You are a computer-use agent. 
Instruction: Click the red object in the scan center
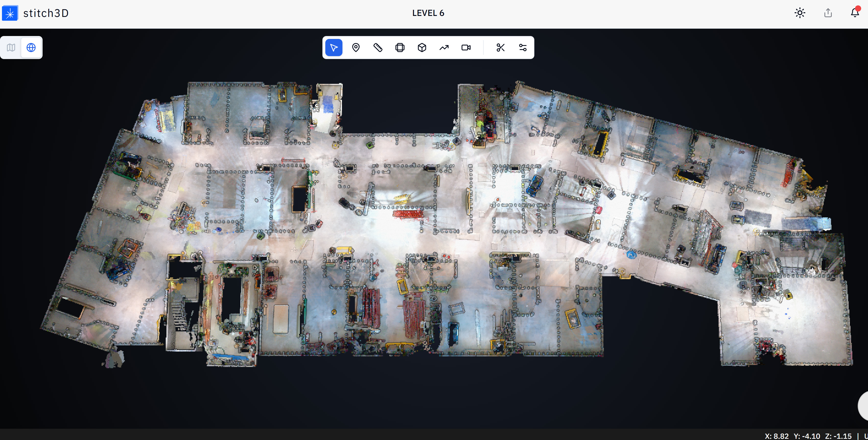408,214
